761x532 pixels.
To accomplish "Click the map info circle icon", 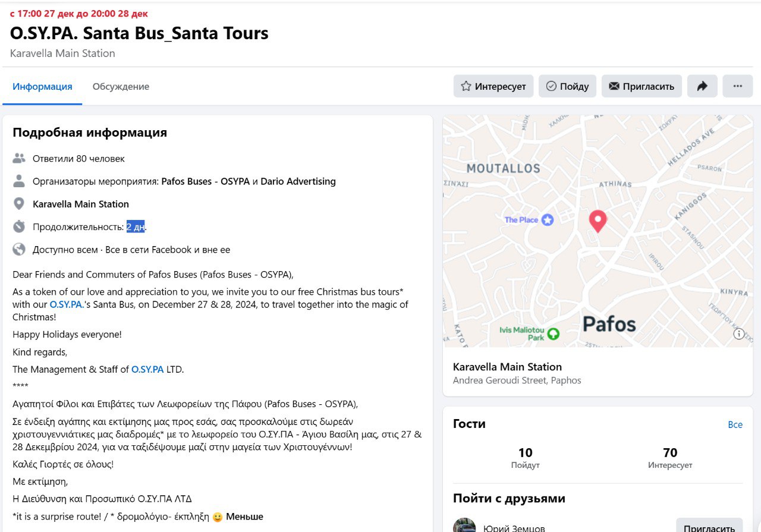I will (739, 333).
